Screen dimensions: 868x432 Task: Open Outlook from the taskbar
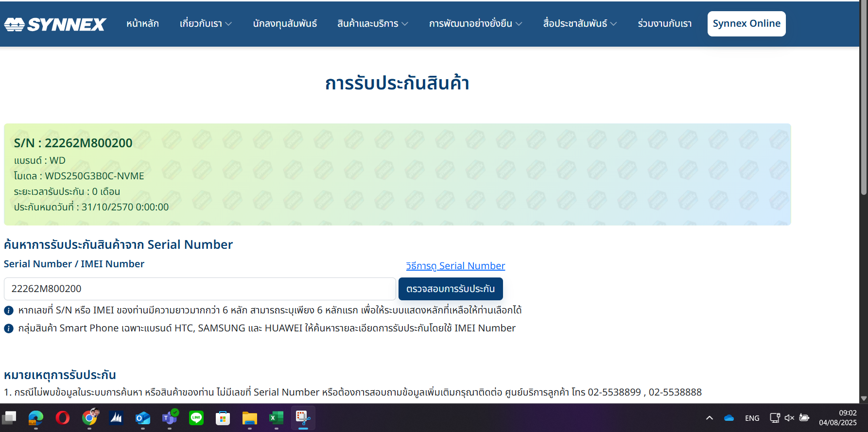pos(143,418)
